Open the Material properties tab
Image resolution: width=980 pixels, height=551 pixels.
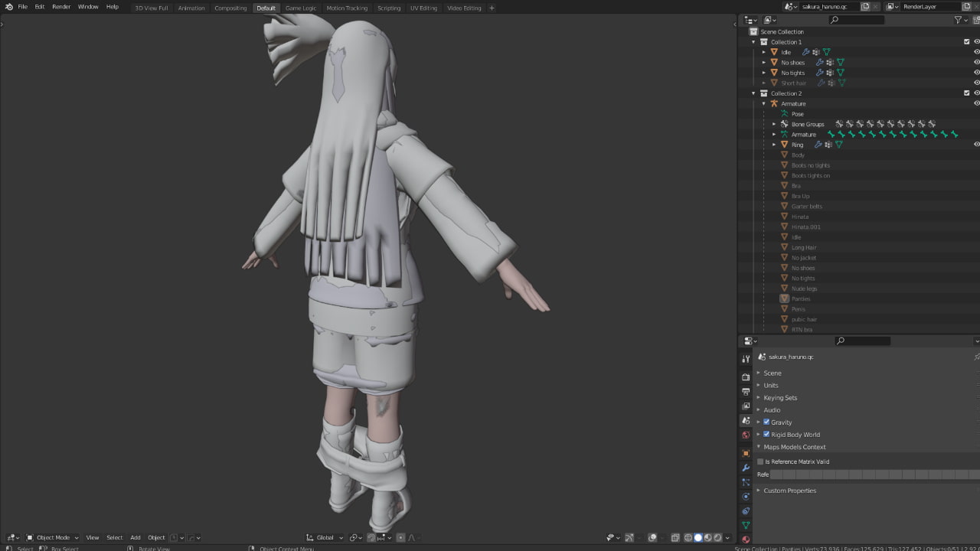coord(746,539)
